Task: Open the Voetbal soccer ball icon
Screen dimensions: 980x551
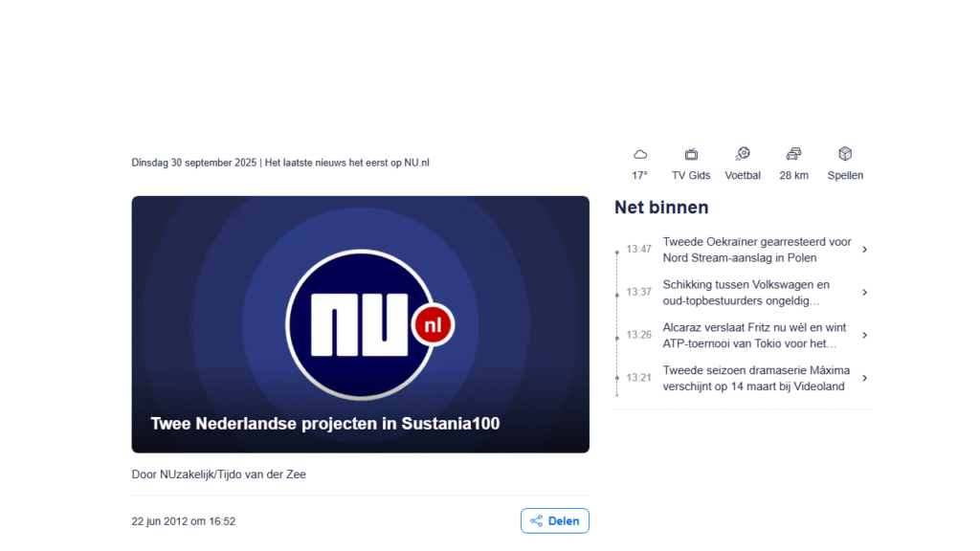Action: pyautogui.click(x=743, y=154)
